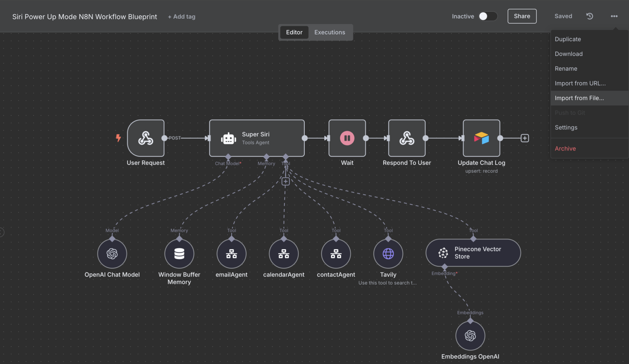Click the Super Siri robot agent icon
The height and width of the screenshot is (364, 629).
click(x=228, y=138)
